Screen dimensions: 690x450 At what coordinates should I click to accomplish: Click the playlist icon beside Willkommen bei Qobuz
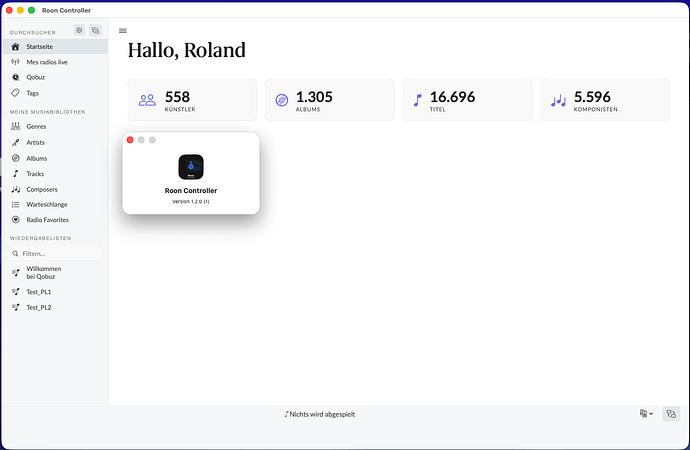[15, 273]
